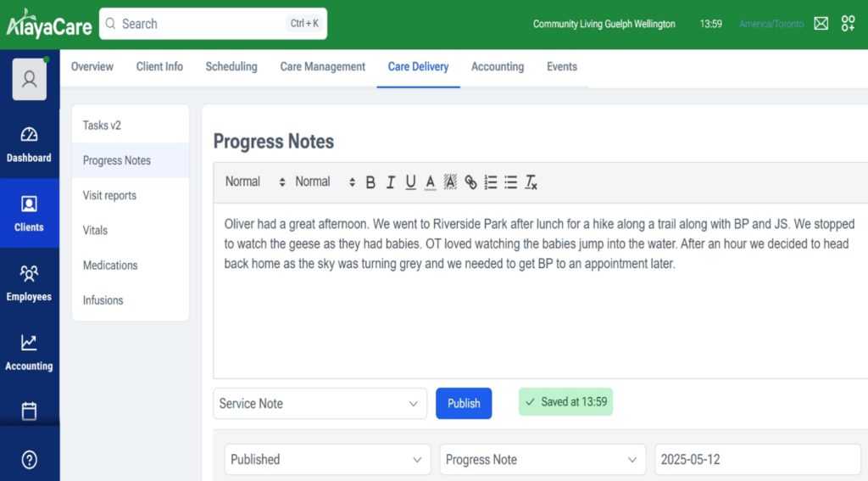Open Accounting in the left sidebar

pos(29,352)
